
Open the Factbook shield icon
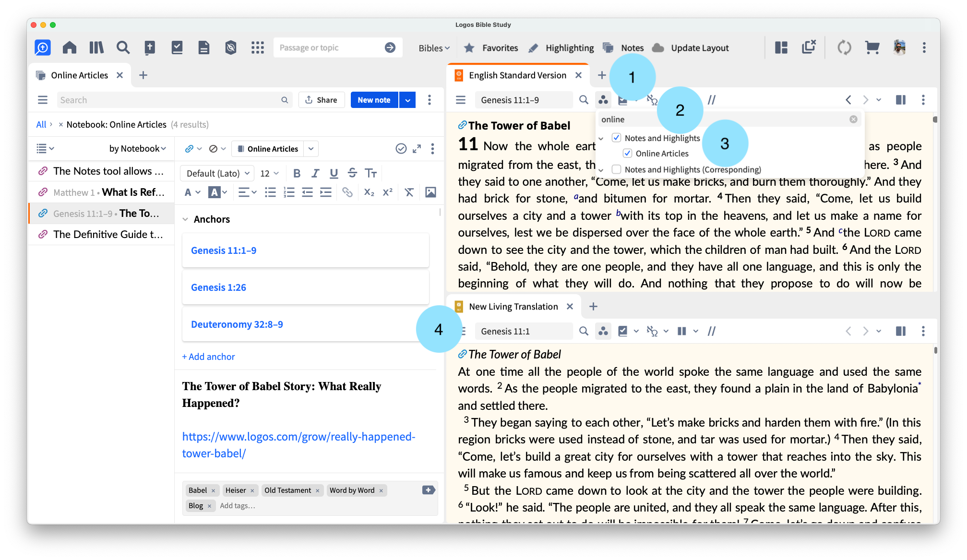coord(231,48)
